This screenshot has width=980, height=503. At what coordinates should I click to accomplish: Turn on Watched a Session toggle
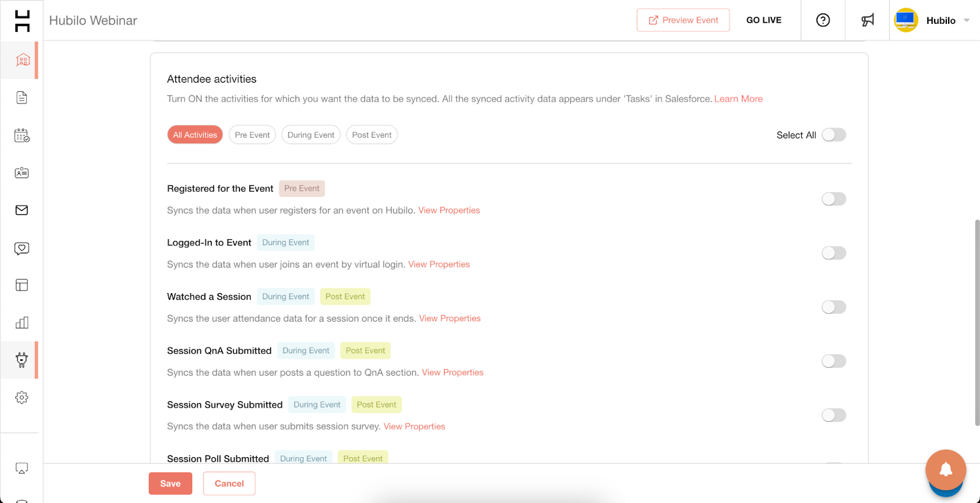pyautogui.click(x=834, y=307)
